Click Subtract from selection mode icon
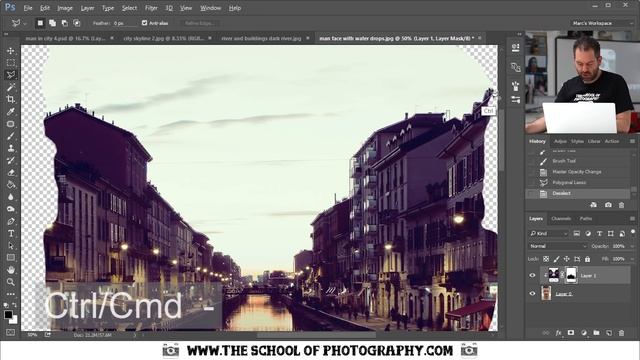The image size is (640, 360). (x=64, y=23)
